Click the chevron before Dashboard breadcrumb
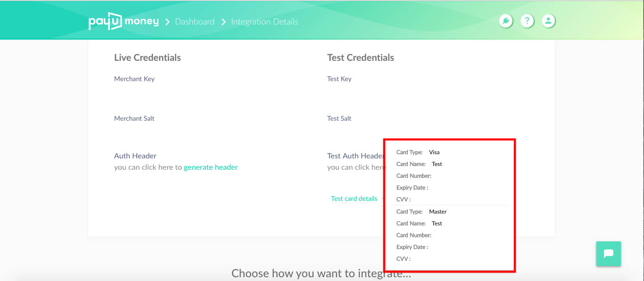The height and width of the screenshot is (281, 644). click(x=167, y=22)
